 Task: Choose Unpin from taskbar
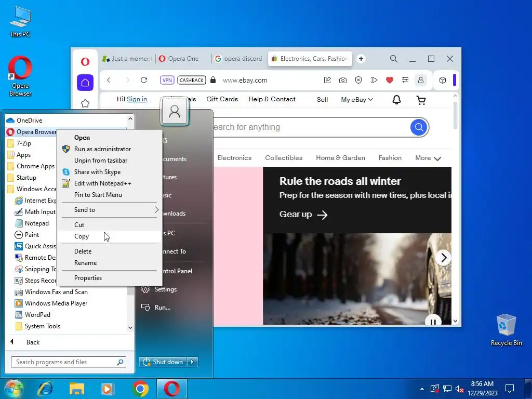[109, 161]
